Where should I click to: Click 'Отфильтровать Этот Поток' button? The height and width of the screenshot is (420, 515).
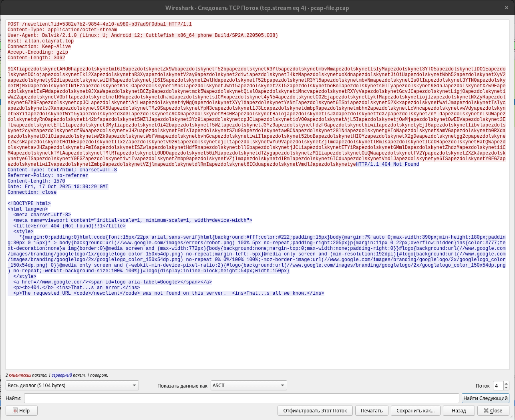[x=315, y=410]
